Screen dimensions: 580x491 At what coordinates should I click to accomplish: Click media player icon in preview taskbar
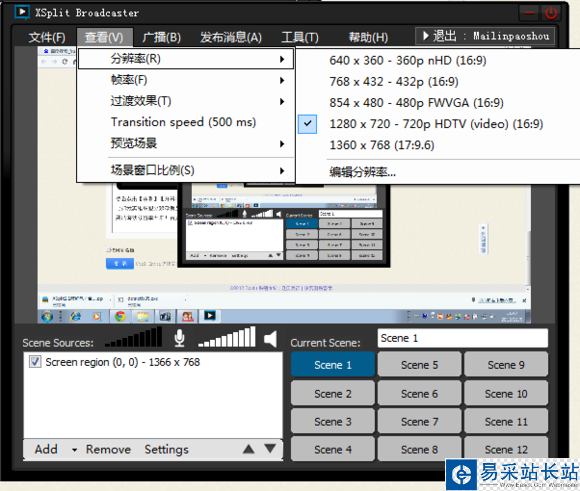[x=97, y=316]
